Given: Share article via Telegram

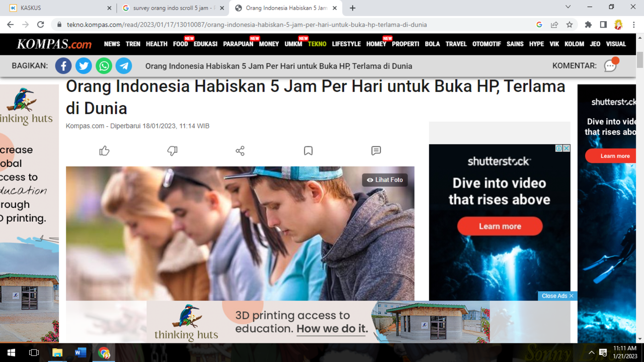Looking at the screenshot, I should 124,66.
